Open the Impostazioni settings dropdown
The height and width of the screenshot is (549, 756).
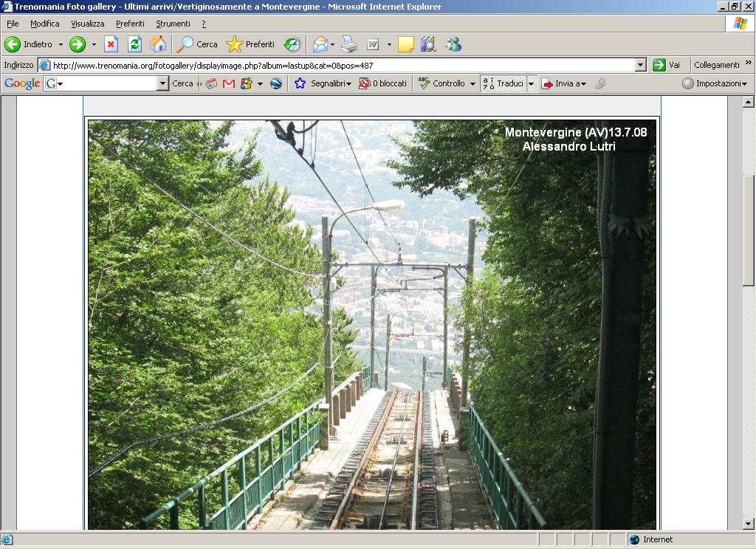pos(715,83)
